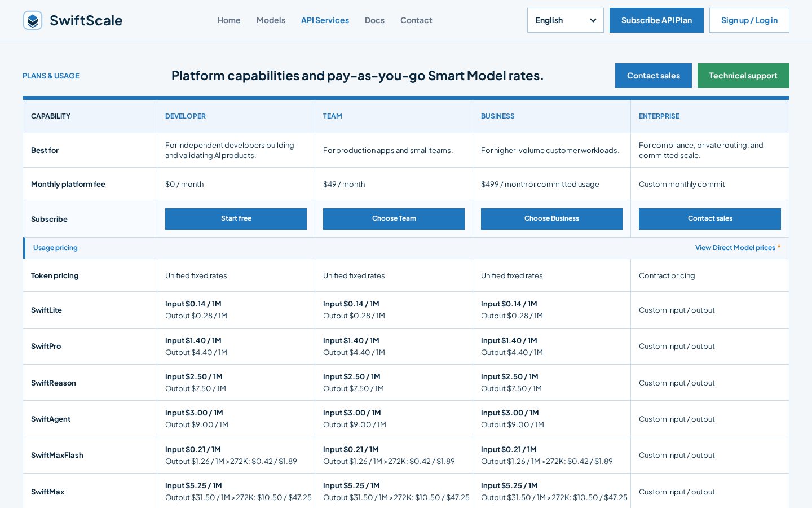Click SwiftReason 'Input $2.50 / 1M' in Team column
812x508 pixels.
(352, 376)
